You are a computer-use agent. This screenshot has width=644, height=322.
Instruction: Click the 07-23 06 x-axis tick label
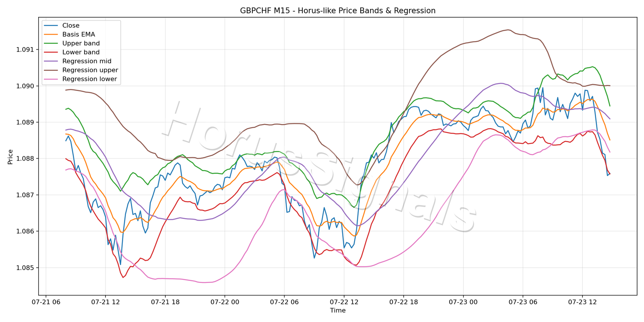pyautogui.click(x=522, y=302)
